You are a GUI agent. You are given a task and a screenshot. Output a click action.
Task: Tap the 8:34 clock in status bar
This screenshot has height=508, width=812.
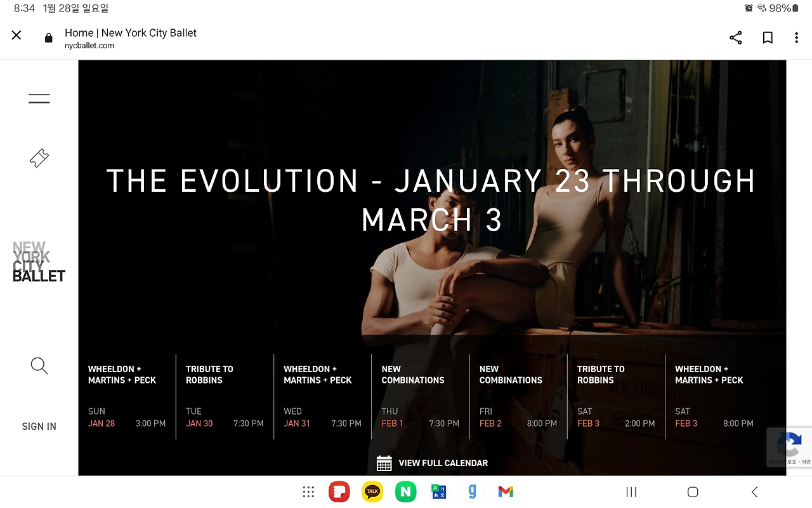(x=25, y=8)
